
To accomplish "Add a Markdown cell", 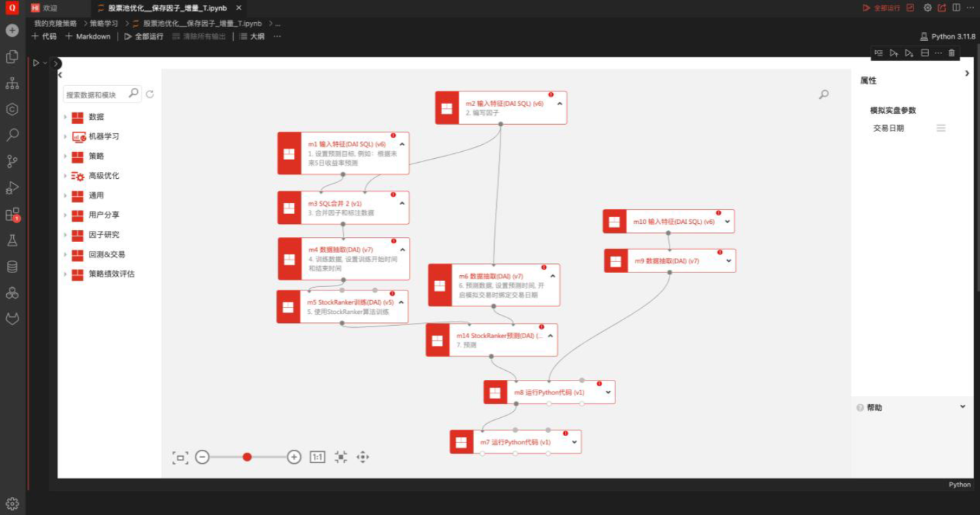I will coord(88,36).
